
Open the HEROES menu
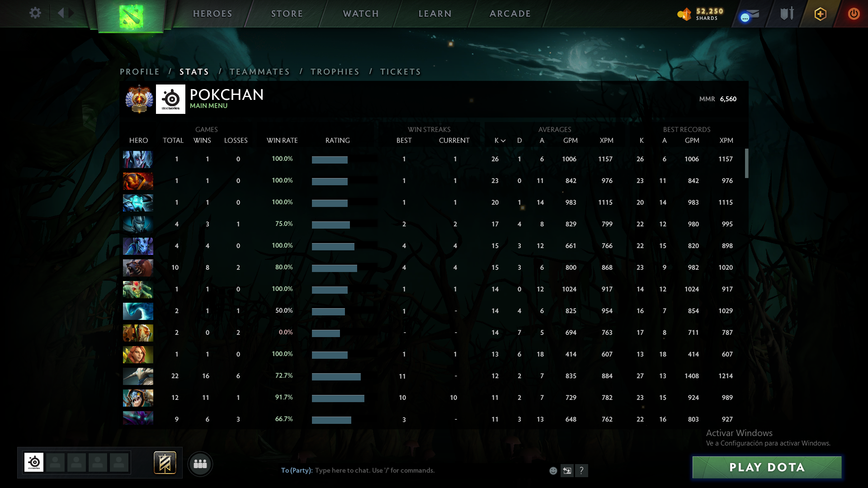[212, 14]
